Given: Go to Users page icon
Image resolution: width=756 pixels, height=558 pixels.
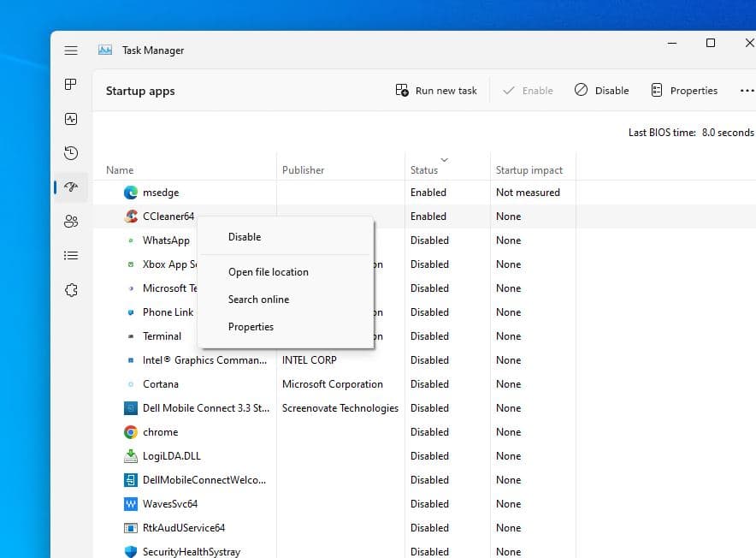Looking at the screenshot, I should point(71,222).
